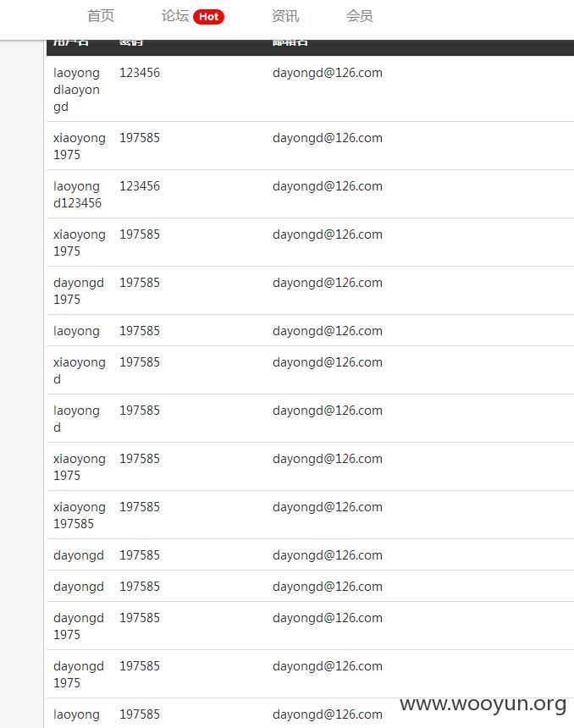This screenshot has width=574, height=728.
Task: Select password 197585 in xiaoyong197585 row
Action: pos(140,507)
